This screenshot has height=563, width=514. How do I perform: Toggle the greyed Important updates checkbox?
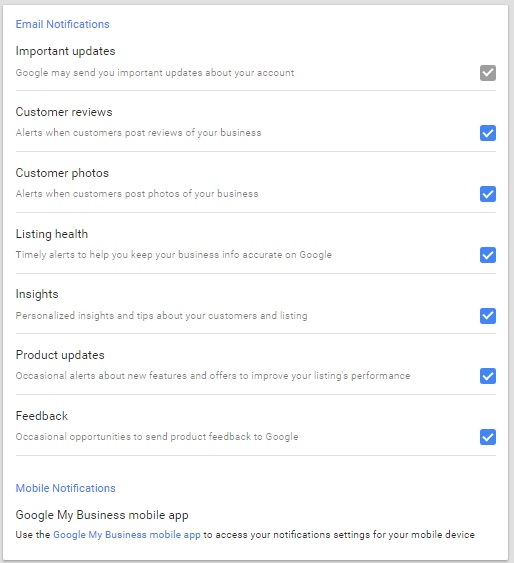488,73
